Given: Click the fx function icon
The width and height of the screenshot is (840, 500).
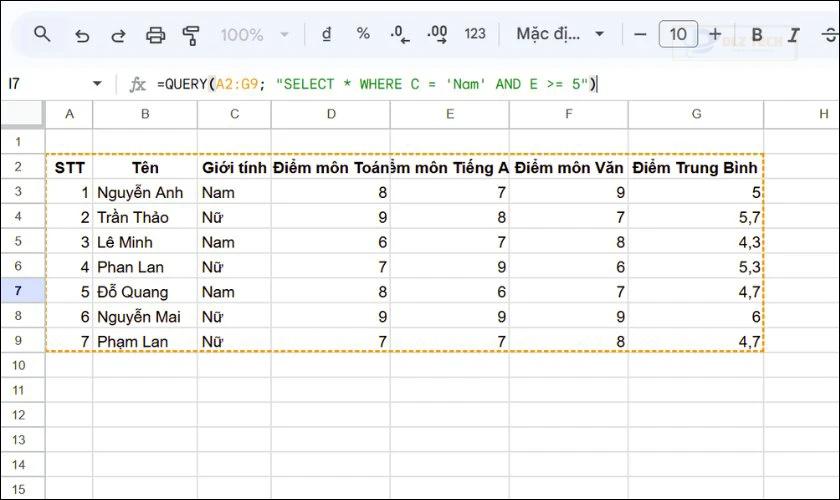Looking at the screenshot, I should (x=137, y=84).
